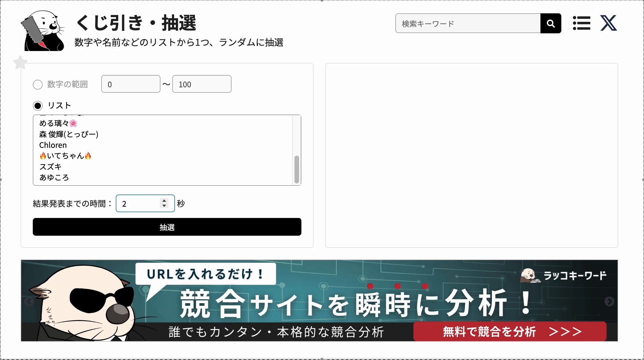Click the magnifying glass search button
644x360 pixels.
coord(551,23)
